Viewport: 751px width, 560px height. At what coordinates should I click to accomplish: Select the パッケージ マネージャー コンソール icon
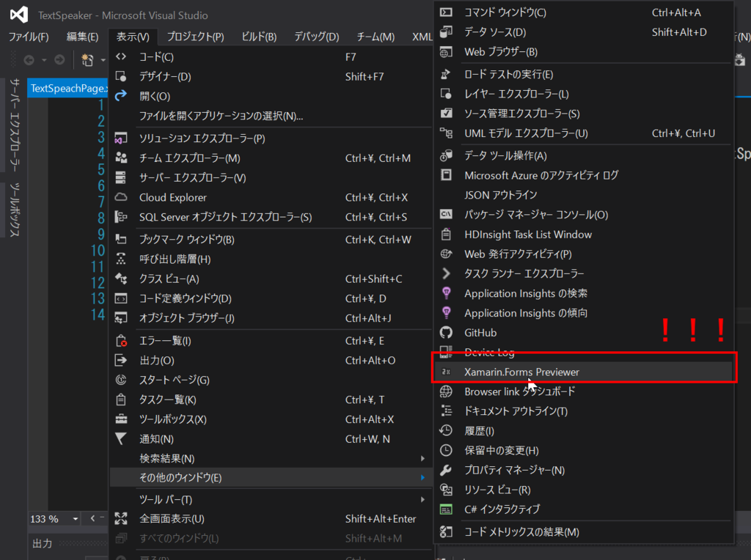pos(445,215)
